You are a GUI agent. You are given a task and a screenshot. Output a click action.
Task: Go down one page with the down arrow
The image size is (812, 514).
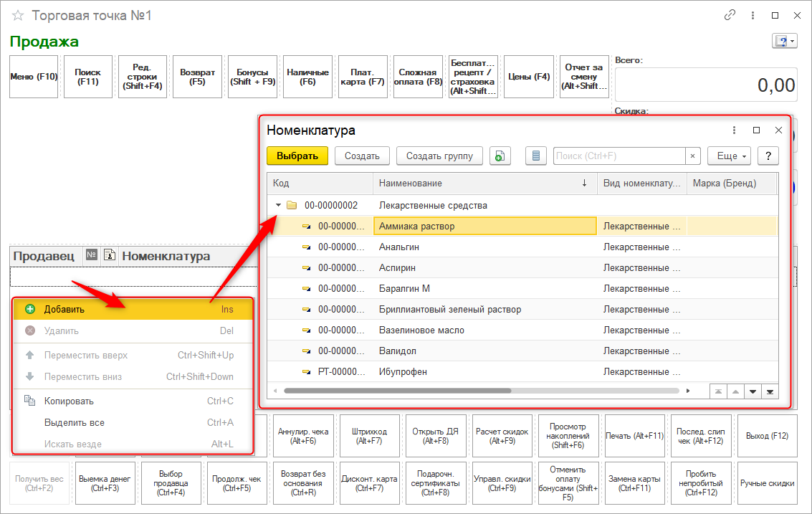[x=753, y=391]
